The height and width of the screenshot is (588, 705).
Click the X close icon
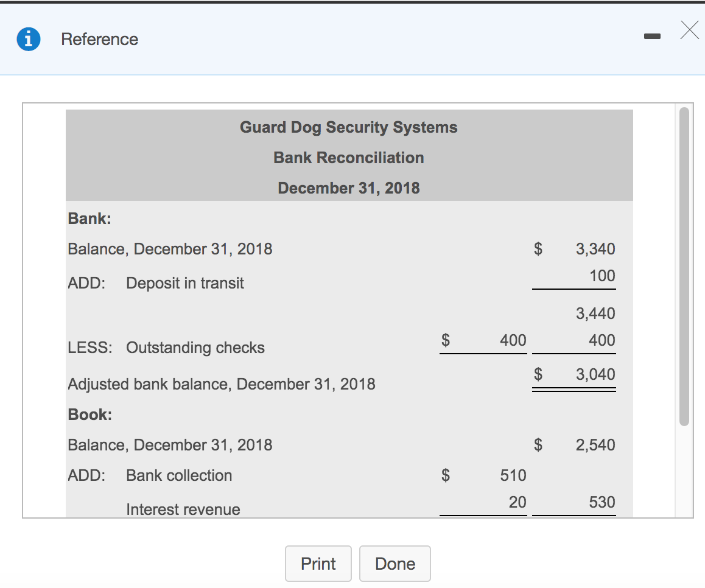point(689,30)
